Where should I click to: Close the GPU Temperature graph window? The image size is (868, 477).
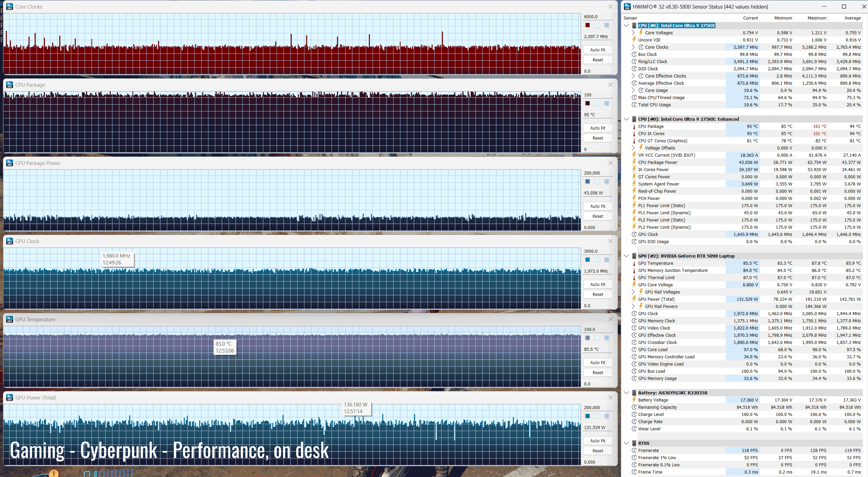[x=610, y=319]
